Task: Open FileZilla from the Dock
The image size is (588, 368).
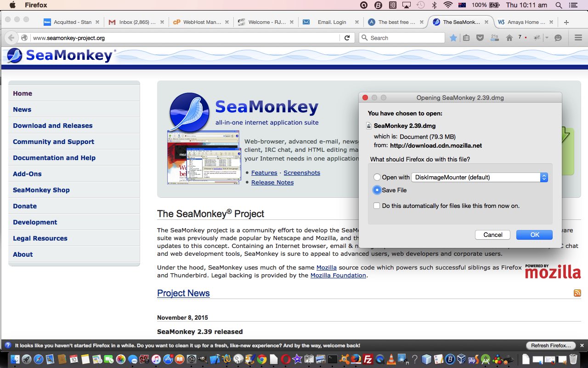Action: coord(368,359)
